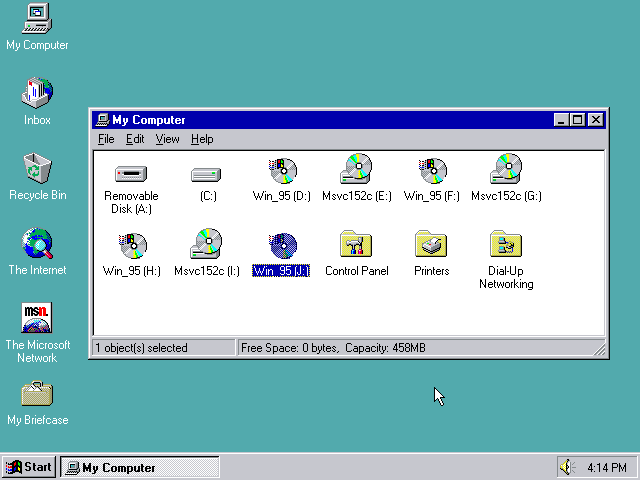Select the Dial-Up Networking folder icon
Screen dimensions: 640x480
[x=506, y=244]
